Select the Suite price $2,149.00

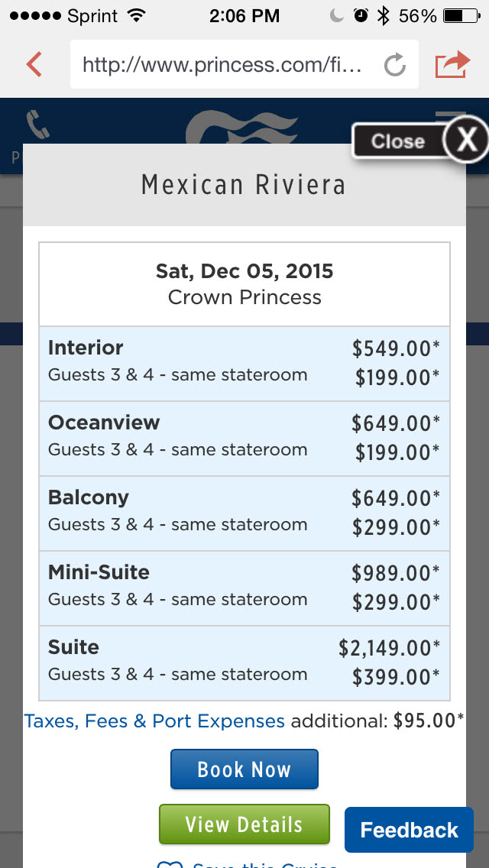(389, 648)
